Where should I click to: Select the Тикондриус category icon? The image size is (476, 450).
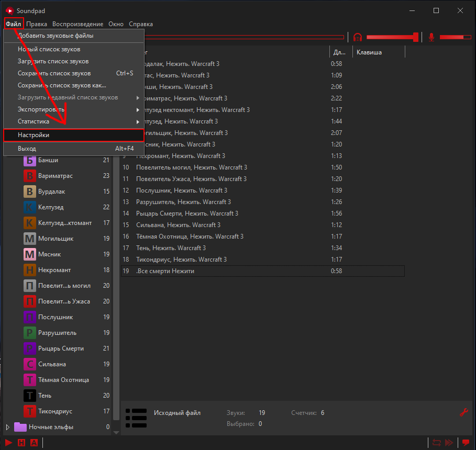click(x=30, y=411)
